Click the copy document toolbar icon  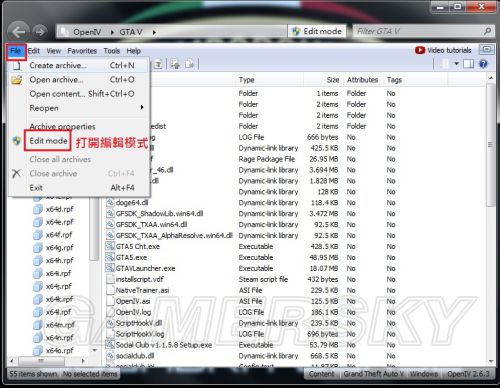pyautogui.click(x=189, y=63)
